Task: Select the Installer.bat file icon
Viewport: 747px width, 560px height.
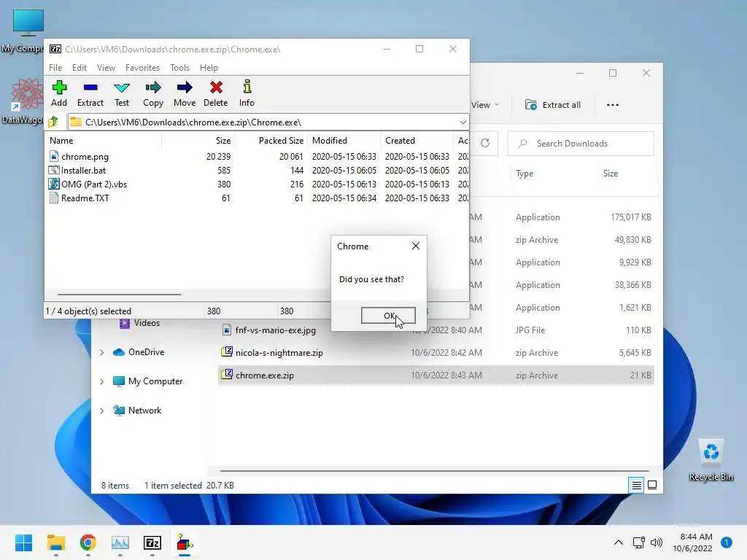Action: click(x=54, y=170)
